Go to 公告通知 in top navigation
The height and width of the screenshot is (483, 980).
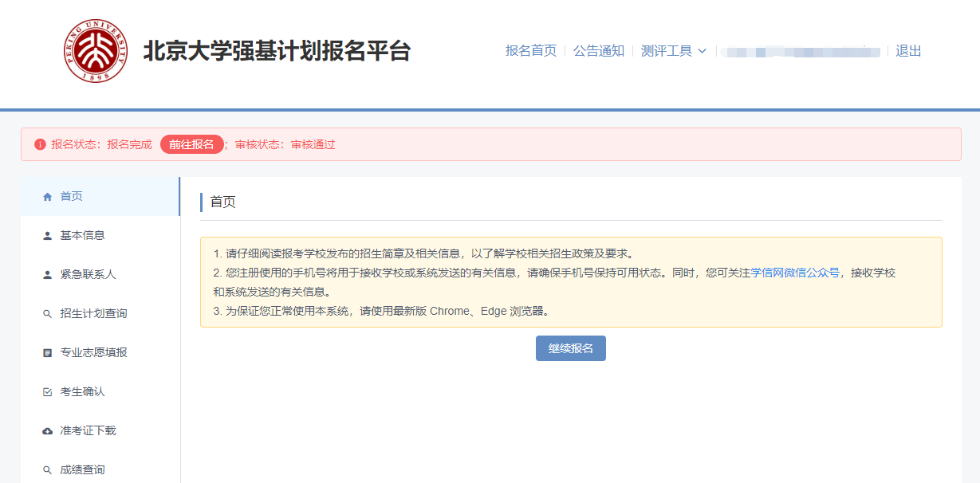click(599, 51)
